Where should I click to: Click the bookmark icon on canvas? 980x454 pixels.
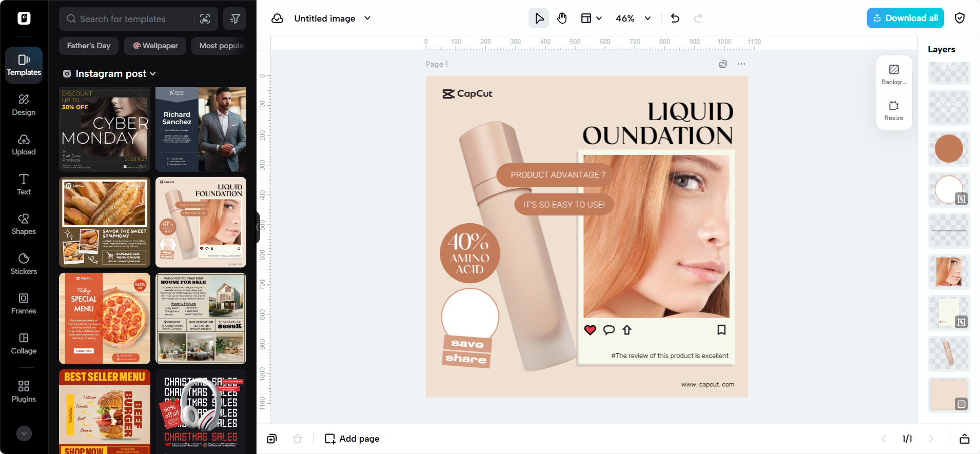tap(721, 330)
